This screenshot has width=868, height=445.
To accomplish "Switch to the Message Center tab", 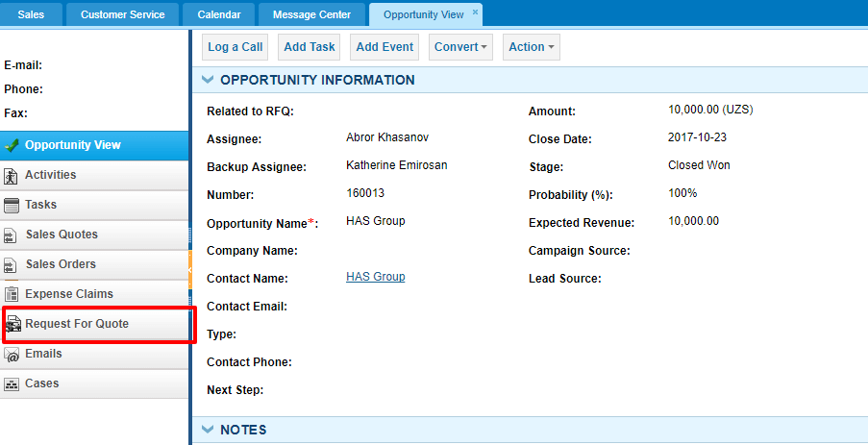I will pos(311,14).
